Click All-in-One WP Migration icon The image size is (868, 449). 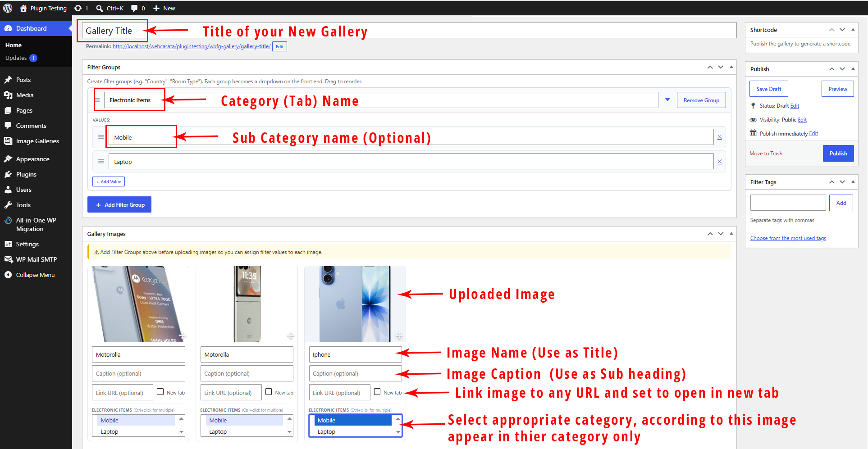8,220
